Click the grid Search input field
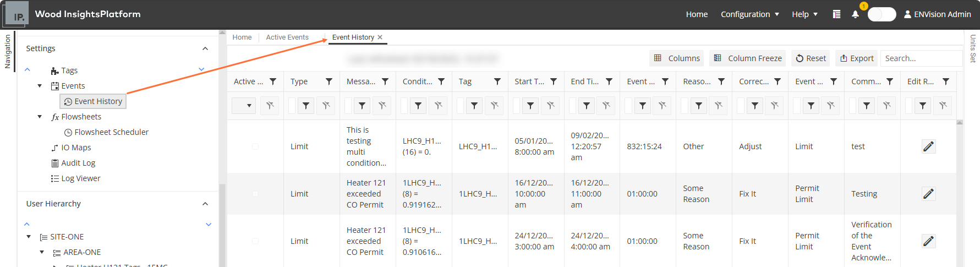This screenshot has height=267, width=980. pos(922,58)
